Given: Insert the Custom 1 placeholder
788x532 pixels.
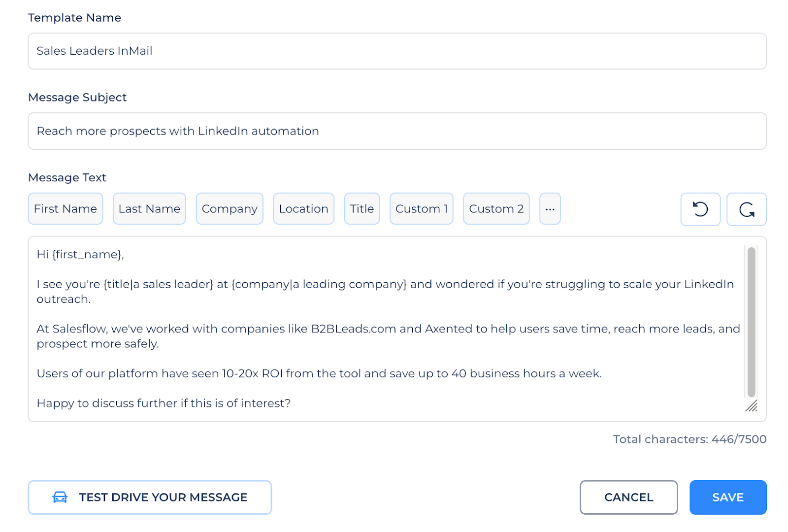Looking at the screenshot, I should [421, 209].
